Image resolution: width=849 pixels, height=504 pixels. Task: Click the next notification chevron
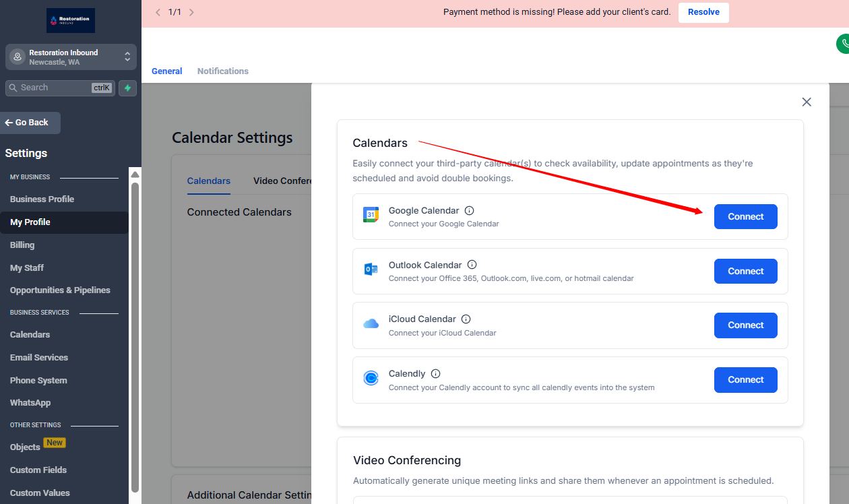[x=191, y=12]
